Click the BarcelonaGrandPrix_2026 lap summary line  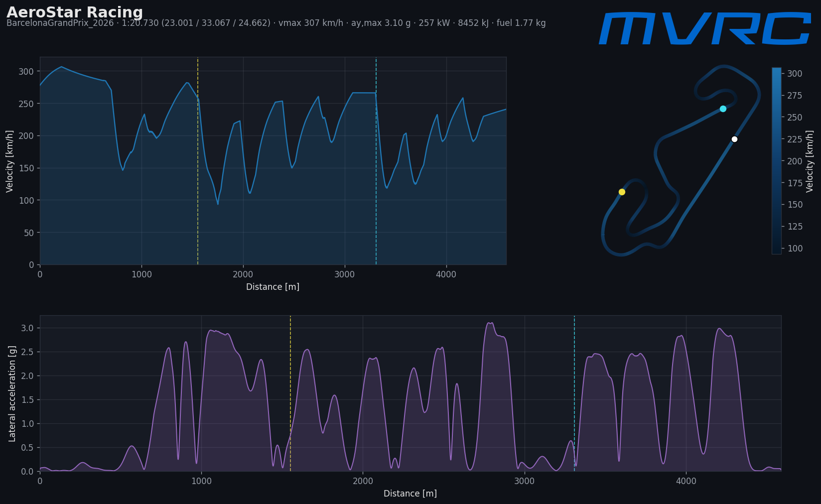click(x=276, y=23)
